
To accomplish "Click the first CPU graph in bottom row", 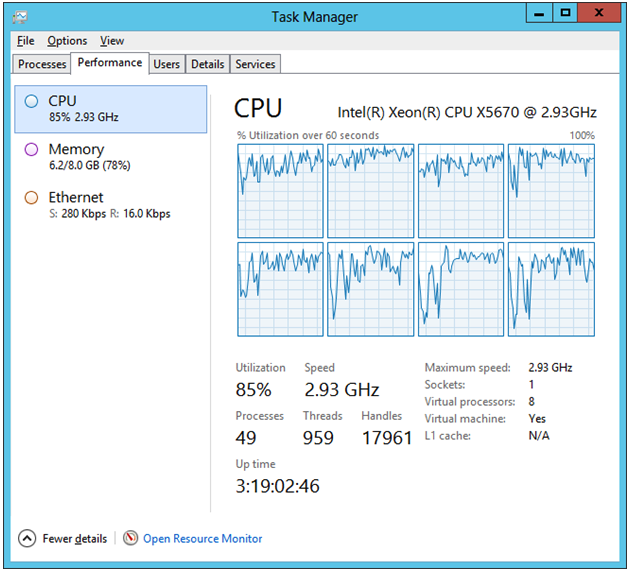I will pos(280,289).
